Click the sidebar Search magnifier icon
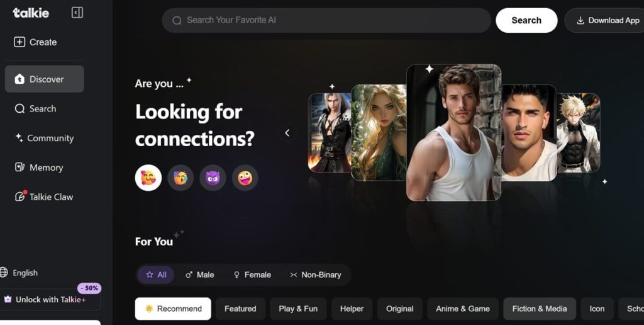This screenshot has height=325, width=644. pos(19,108)
